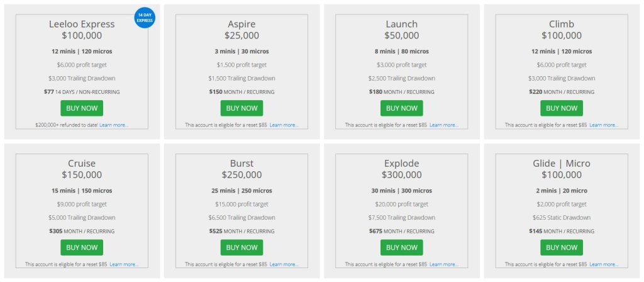
Task: Open Learn more under Burst
Action: pos(284,264)
